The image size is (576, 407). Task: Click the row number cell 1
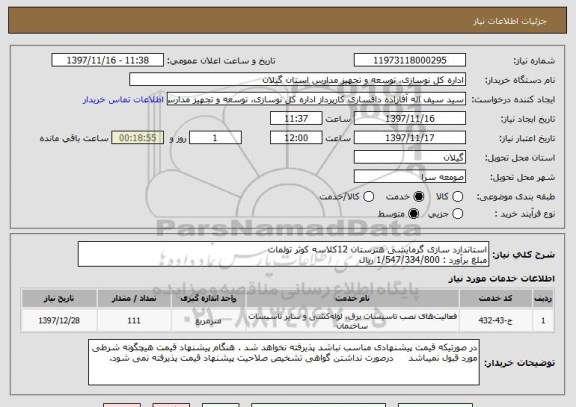pyautogui.click(x=543, y=321)
